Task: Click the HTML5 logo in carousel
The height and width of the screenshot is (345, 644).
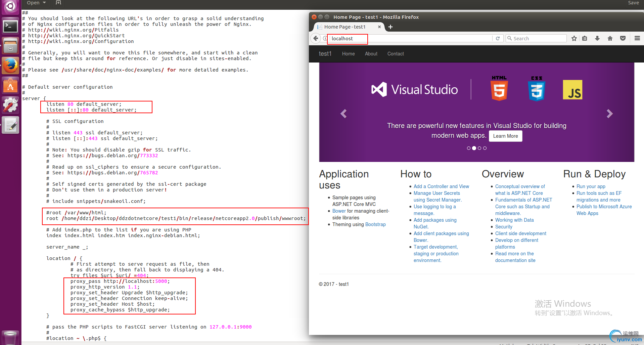Action: coord(499,88)
